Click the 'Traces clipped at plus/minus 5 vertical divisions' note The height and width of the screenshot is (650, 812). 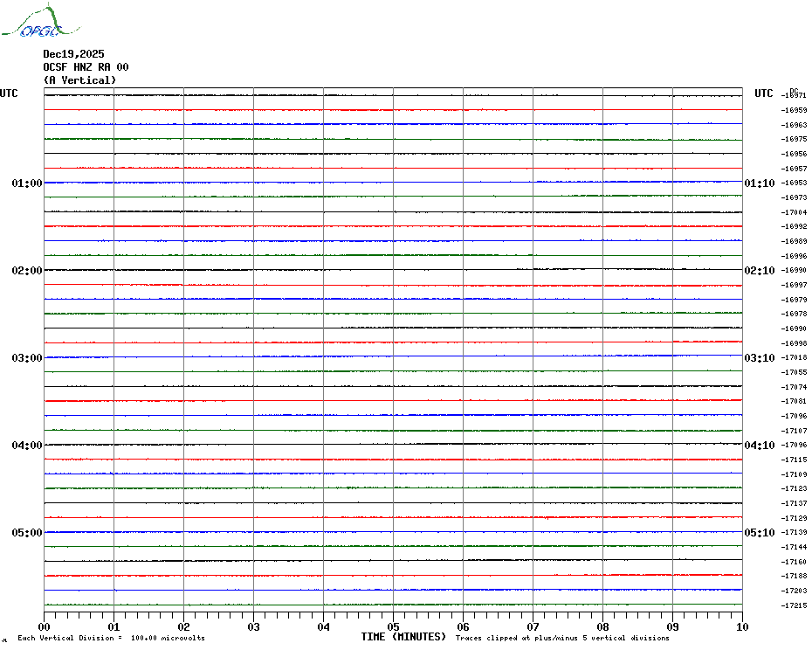point(562,638)
